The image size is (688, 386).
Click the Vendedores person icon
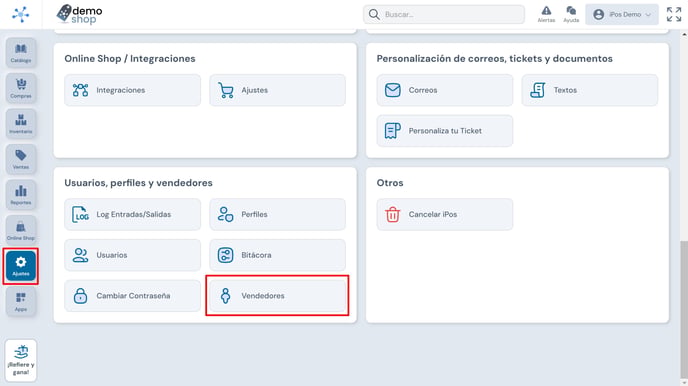pyautogui.click(x=226, y=296)
